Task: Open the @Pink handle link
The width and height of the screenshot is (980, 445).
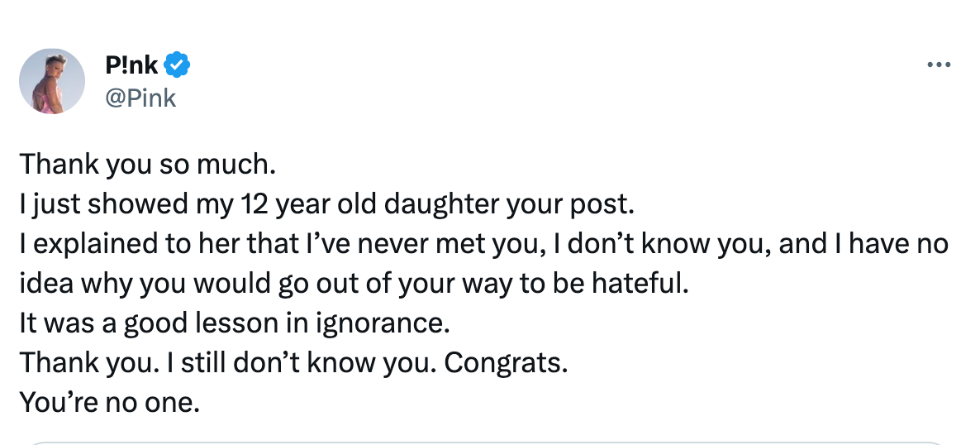Action: [x=140, y=98]
